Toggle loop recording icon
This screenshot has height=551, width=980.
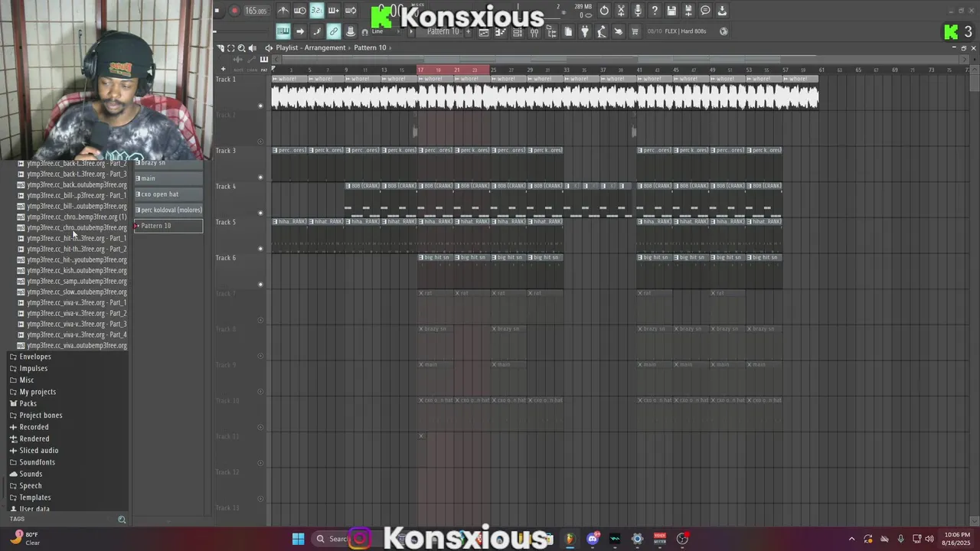(x=351, y=11)
